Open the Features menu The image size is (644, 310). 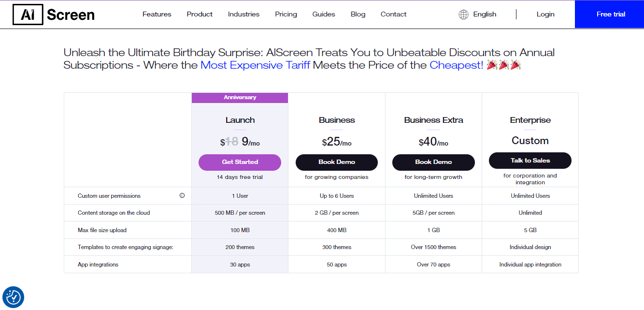[x=157, y=15]
